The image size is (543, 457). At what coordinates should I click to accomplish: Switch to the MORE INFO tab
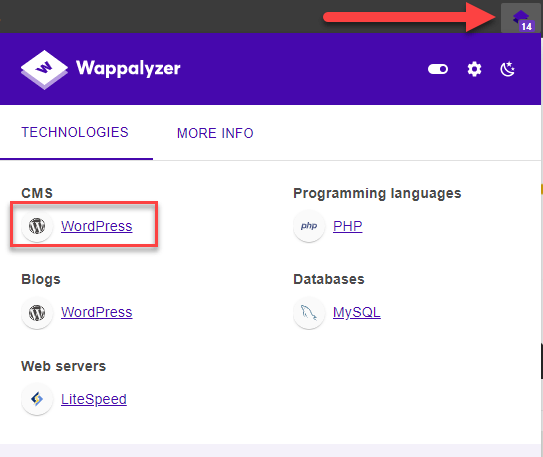[215, 133]
